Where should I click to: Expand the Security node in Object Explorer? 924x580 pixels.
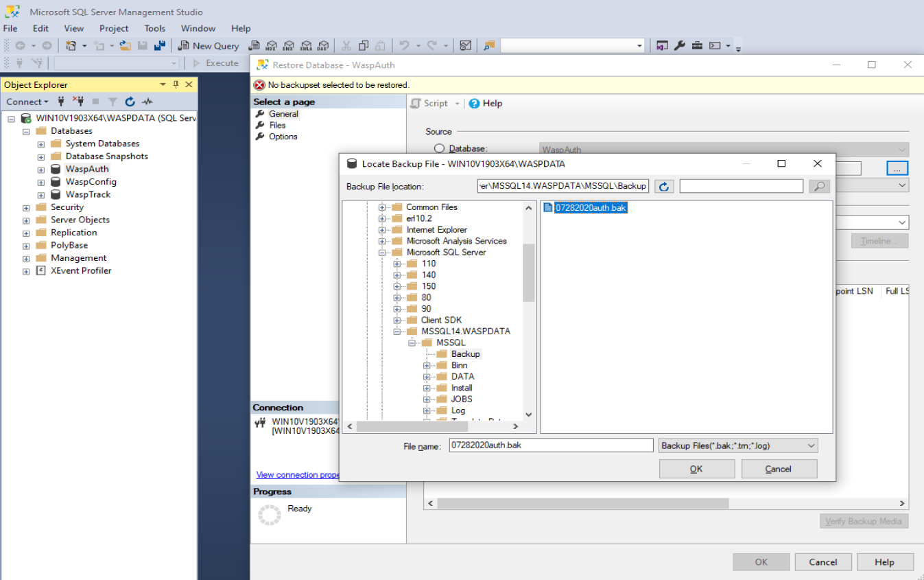(26, 207)
